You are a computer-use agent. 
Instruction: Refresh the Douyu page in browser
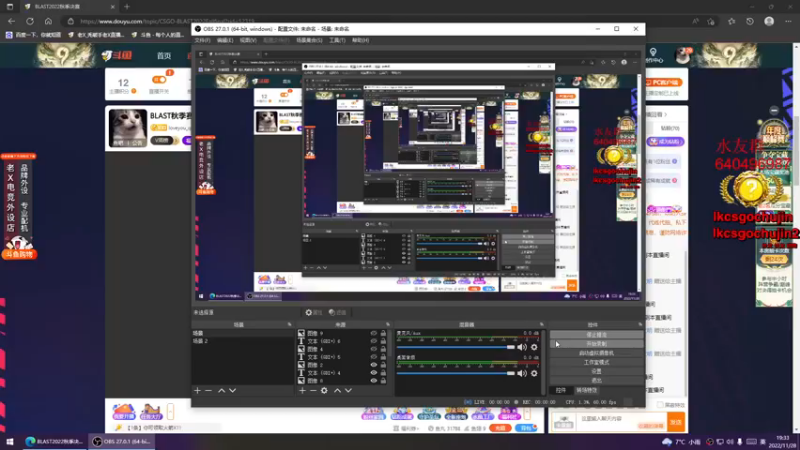coord(30,21)
